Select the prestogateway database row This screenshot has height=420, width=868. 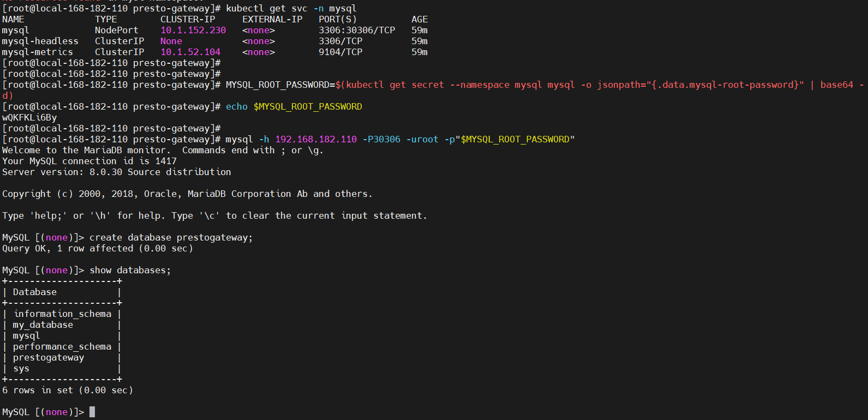pos(62,358)
